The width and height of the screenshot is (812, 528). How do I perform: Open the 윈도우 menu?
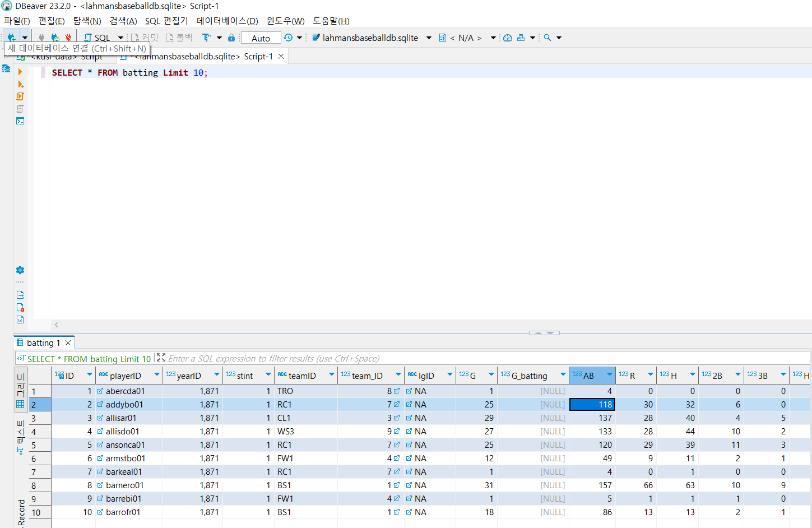tap(285, 21)
